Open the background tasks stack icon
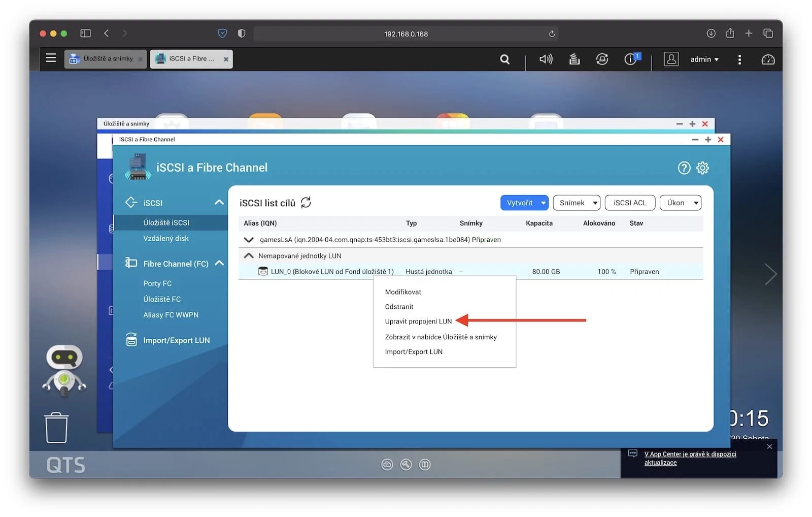Image resolution: width=812 pixels, height=517 pixels. 574,59
